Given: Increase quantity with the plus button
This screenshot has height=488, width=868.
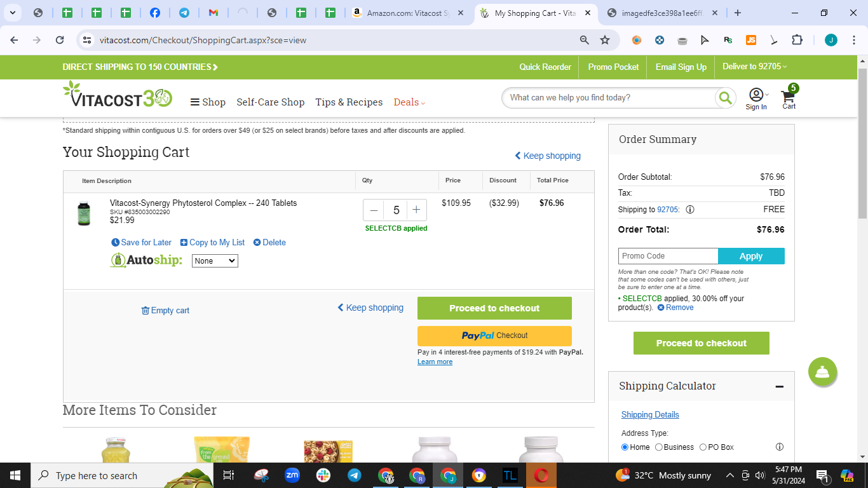Looking at the screenshot, I should (416, 210).
